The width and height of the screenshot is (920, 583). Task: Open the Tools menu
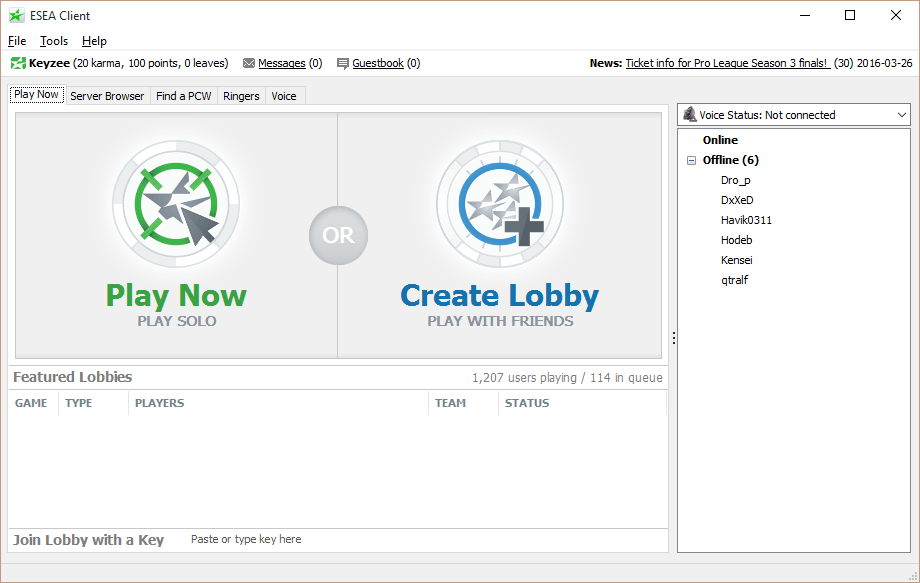[x=54, y=41]
